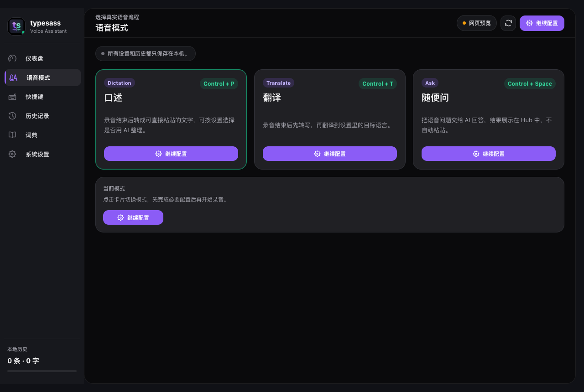This screenshot has height=392, width=584.
Task: Click gear icon in 随便问 card button
Action: 476,154
